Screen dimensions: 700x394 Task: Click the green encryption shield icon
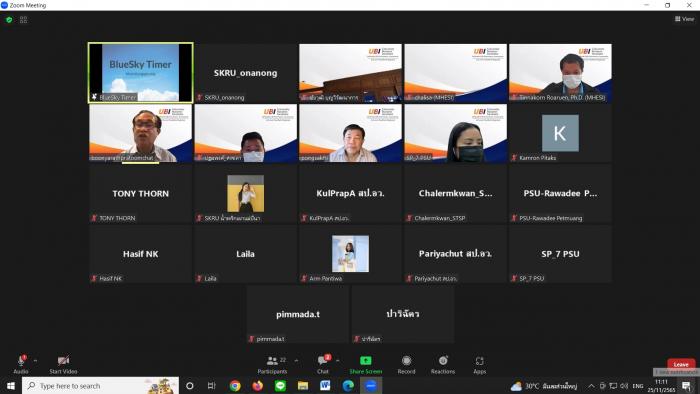[x=9, y=20]
